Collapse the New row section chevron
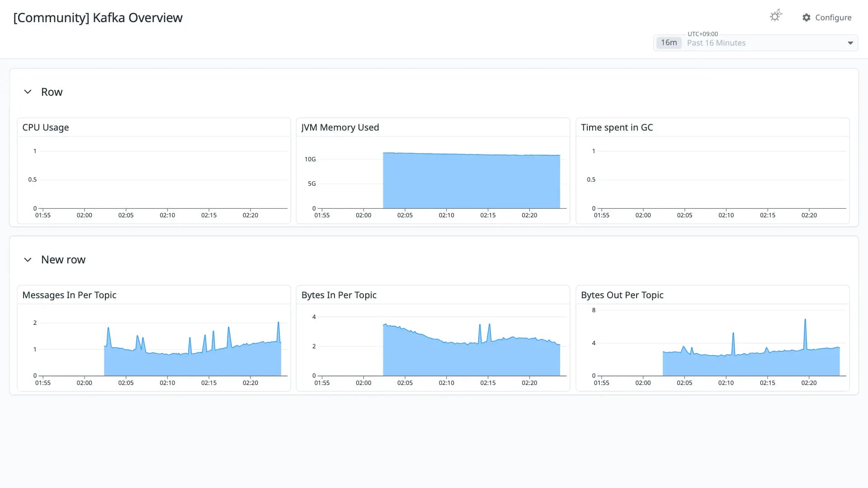 point(28,259)
